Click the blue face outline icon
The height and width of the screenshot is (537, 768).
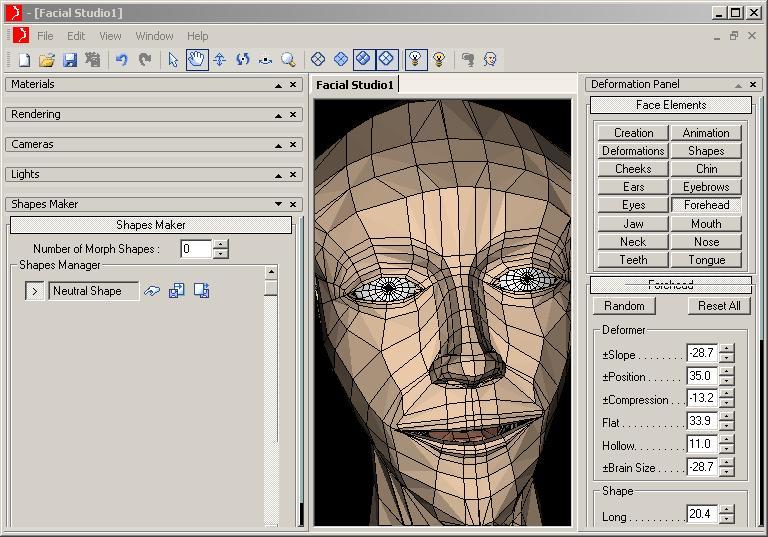coord(490,60)
